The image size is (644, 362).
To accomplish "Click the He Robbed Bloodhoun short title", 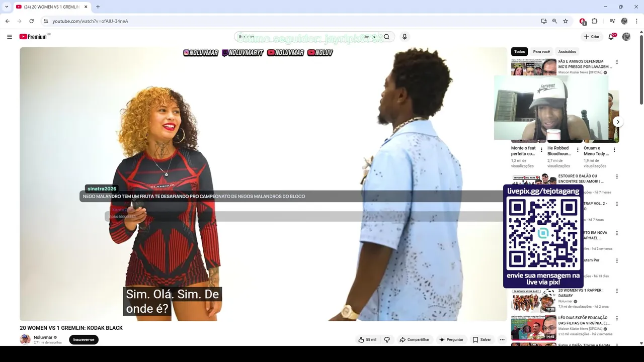I will coord(559,151).
